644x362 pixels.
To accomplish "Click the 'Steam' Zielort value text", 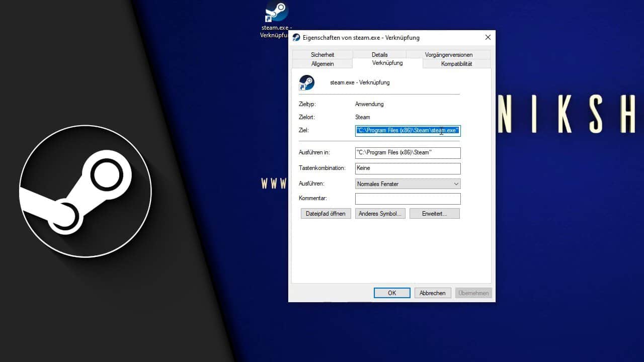I will 363,117.
